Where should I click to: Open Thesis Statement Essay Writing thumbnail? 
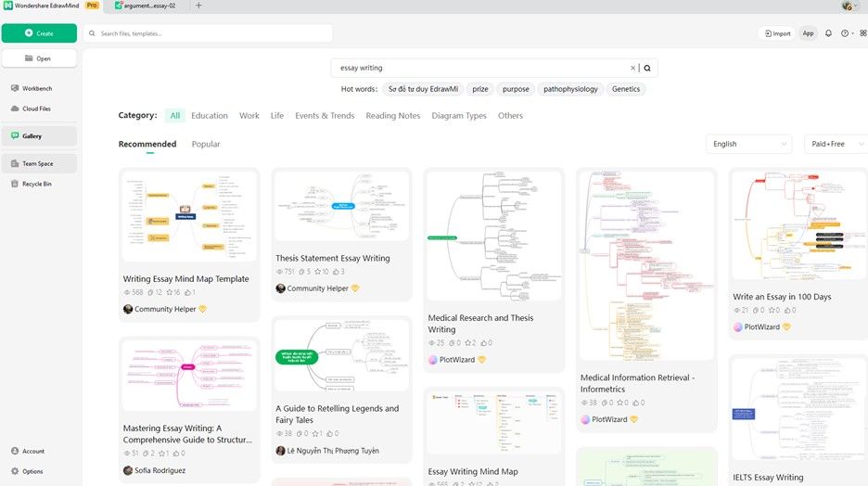click(x=341, y=205)
